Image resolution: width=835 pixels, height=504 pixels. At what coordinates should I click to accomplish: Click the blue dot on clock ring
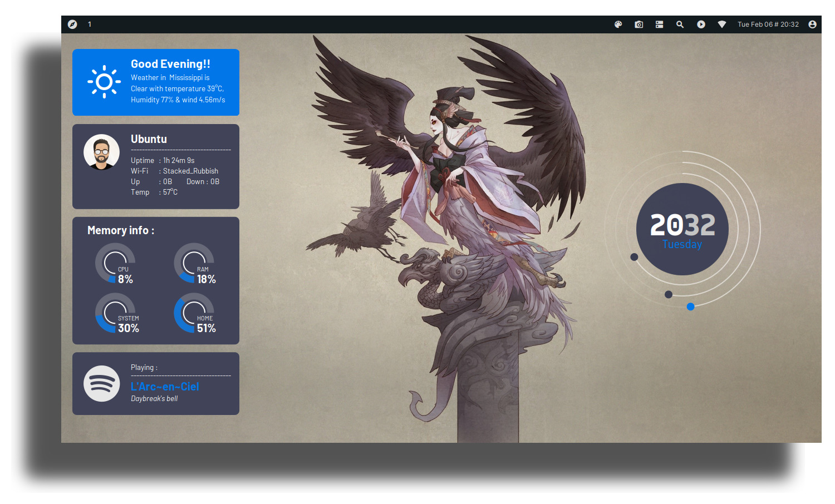click(x=690, y=307)
